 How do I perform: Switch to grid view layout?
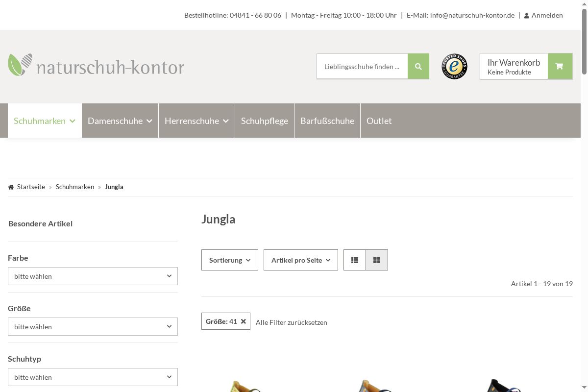pyautogui.click(x=377, y=260)
